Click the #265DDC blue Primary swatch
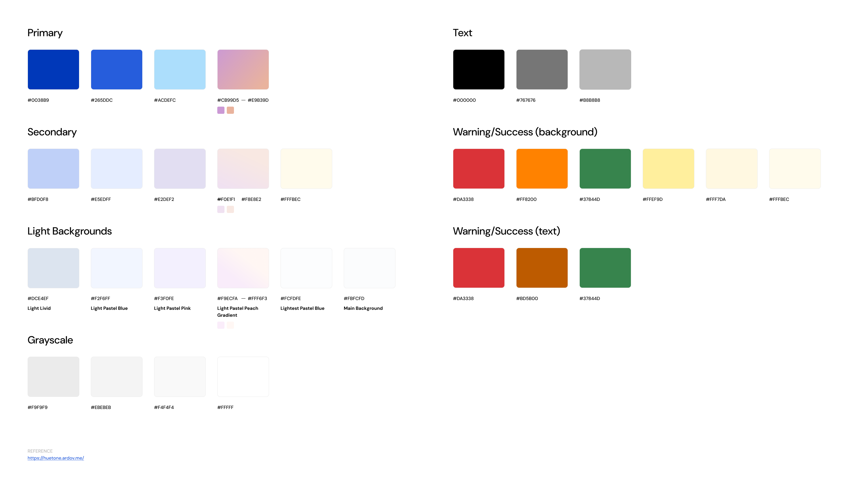The image size is (868, 488). (116, 70)
